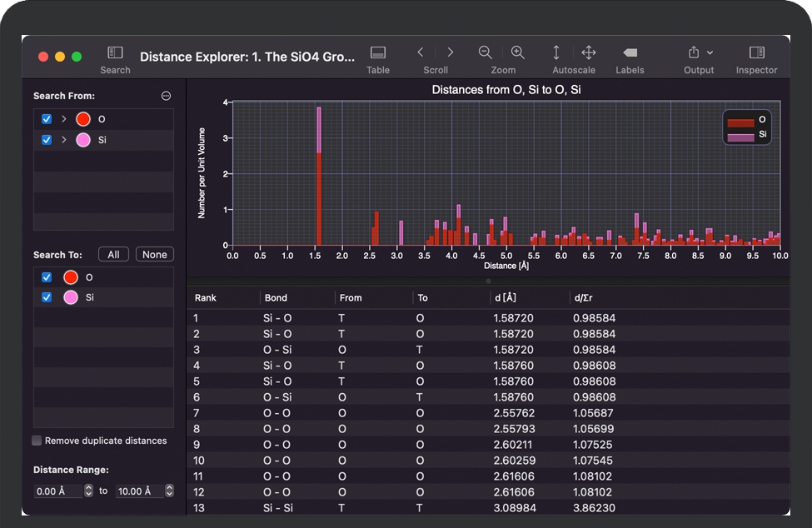This screenshot has height=528, width=812.
Task: Zoom out with the minus magnifier
Action: (x=486, y=52)
